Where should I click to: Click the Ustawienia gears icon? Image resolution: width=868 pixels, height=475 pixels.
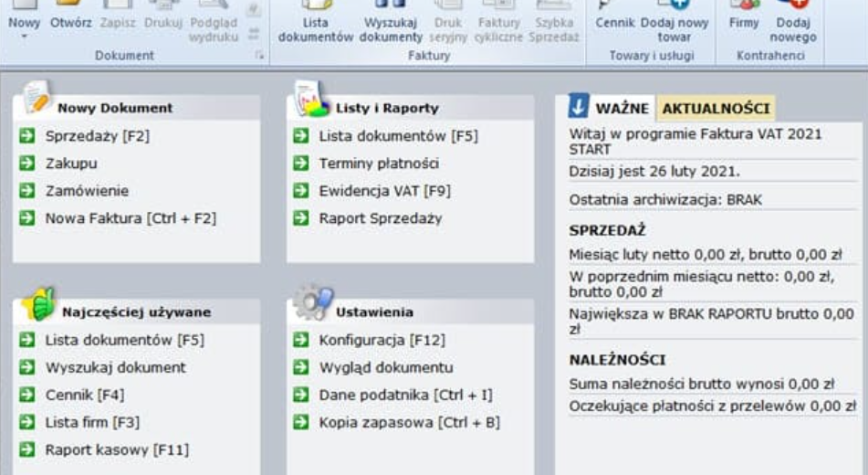[x=313, y=302]
